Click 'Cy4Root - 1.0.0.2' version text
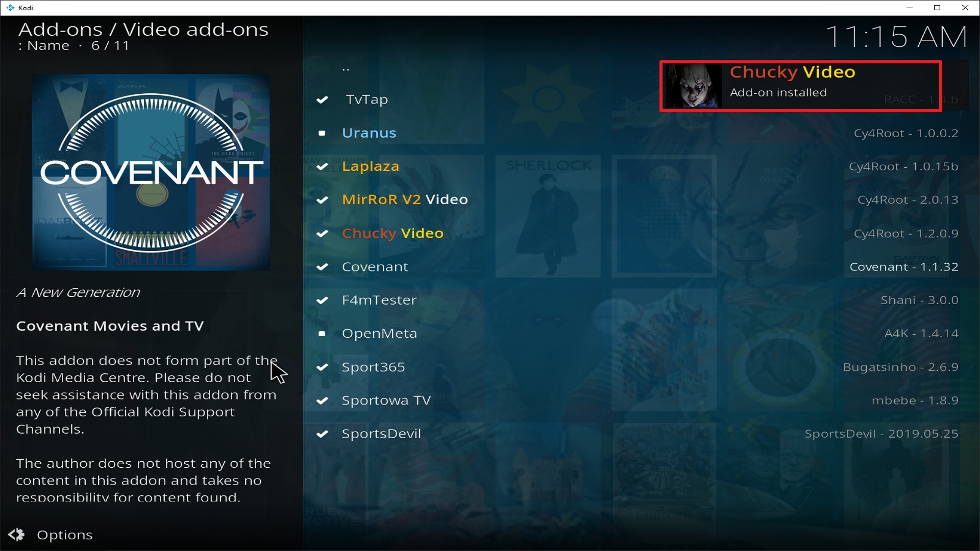980x551 pixels. [906, 133]
